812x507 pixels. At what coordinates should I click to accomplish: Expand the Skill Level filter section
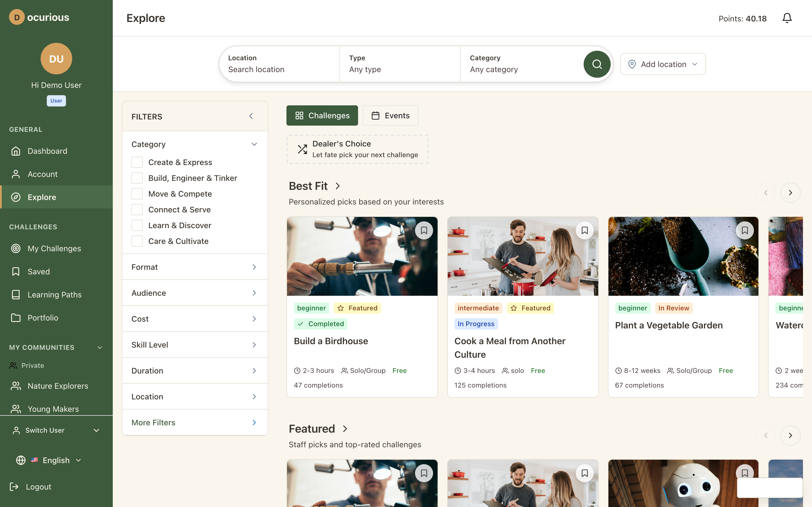[x=195, y=345]
